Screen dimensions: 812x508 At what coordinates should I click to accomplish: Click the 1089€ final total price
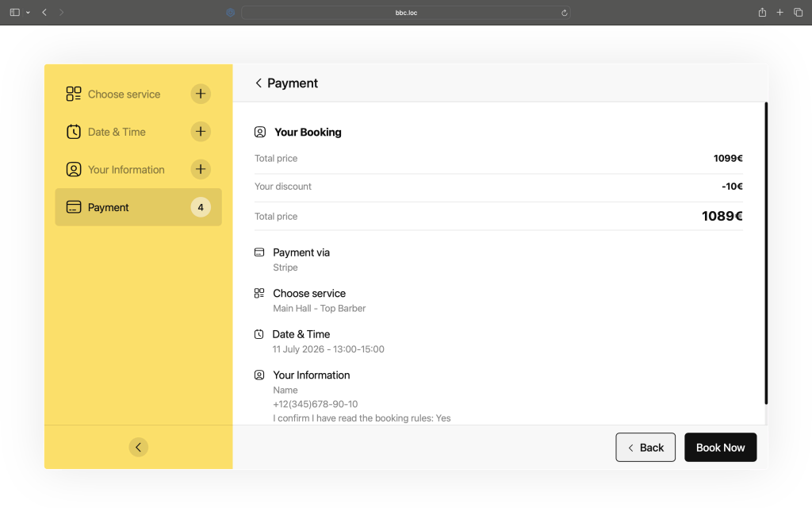tap(722, 216)
